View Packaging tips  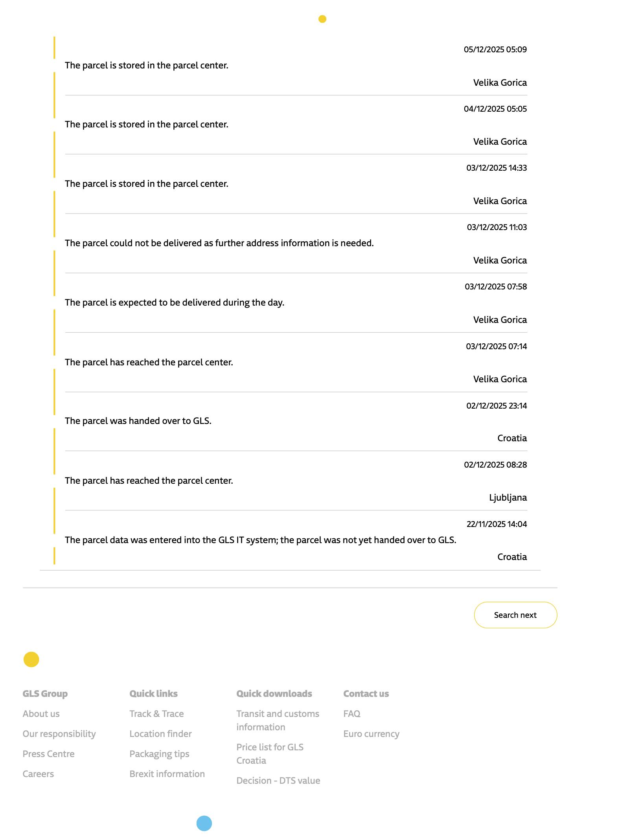(x=159, y=754)
